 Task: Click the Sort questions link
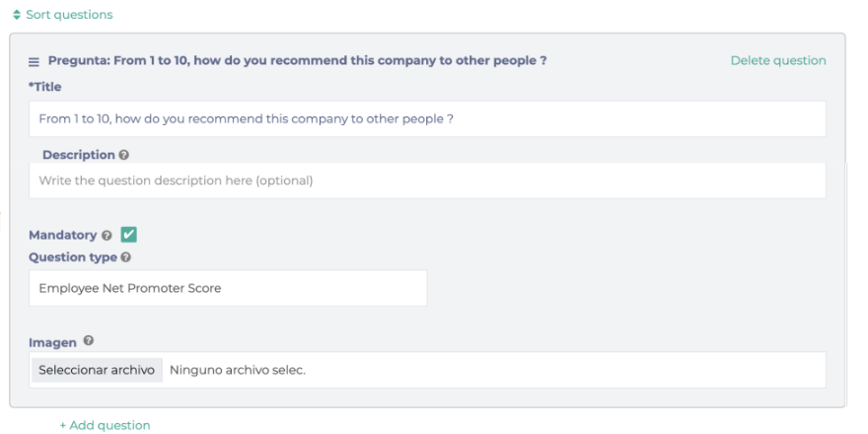[69, 15]
